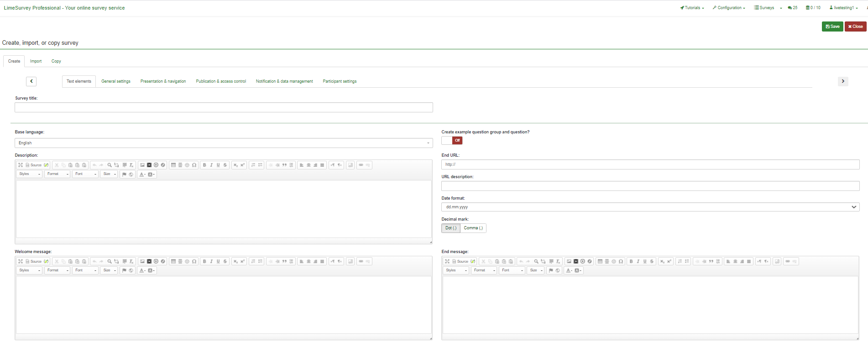Maximize the Description editor
The width and height of the screenshot is (868, 349).
tap(21, 165)
